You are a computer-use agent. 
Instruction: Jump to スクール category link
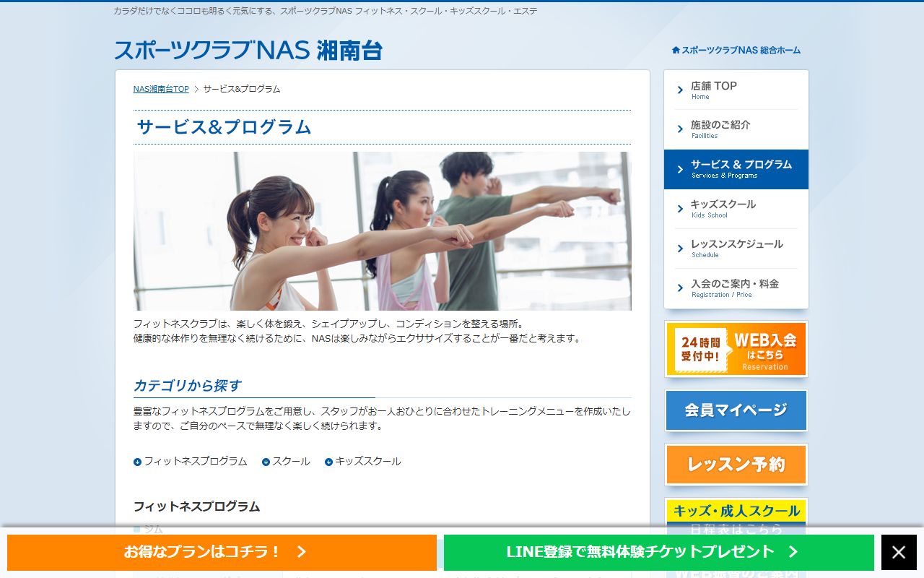pyautogui.click(x=291, y=462)
